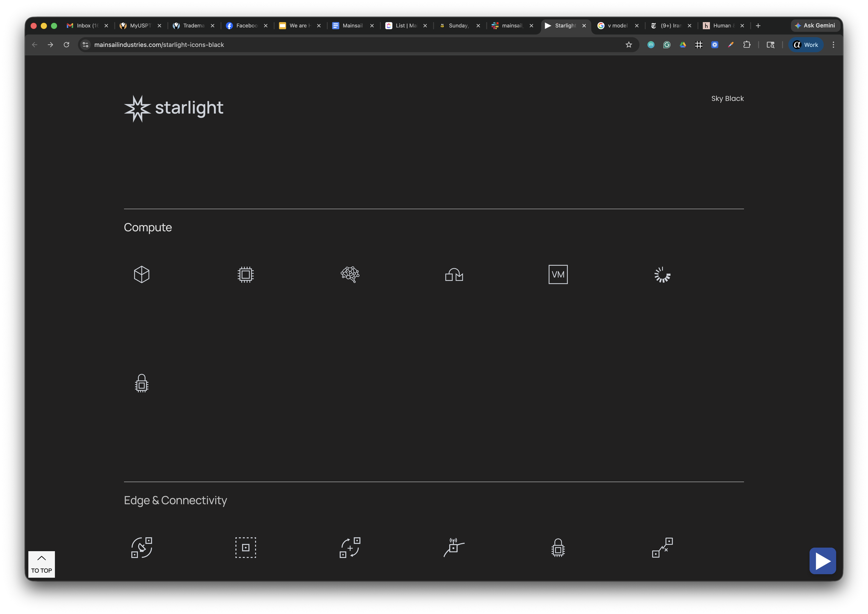Click the pencil extension icon in toolbar

731,45
